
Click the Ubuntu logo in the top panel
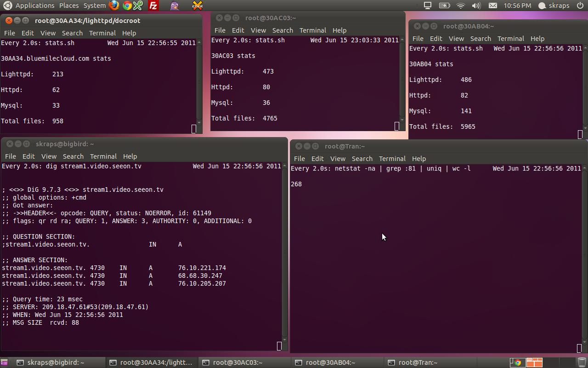pyautogui.click(x=7, y=6)
